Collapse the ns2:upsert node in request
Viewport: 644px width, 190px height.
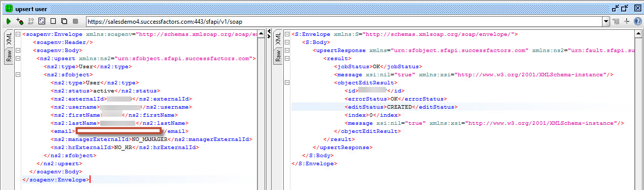pos(18,58)
